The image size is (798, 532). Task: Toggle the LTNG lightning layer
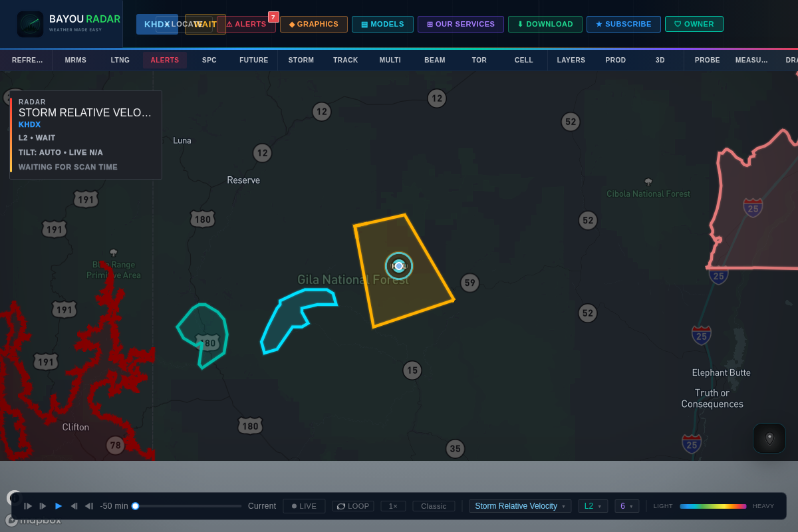tap(120, 60)
